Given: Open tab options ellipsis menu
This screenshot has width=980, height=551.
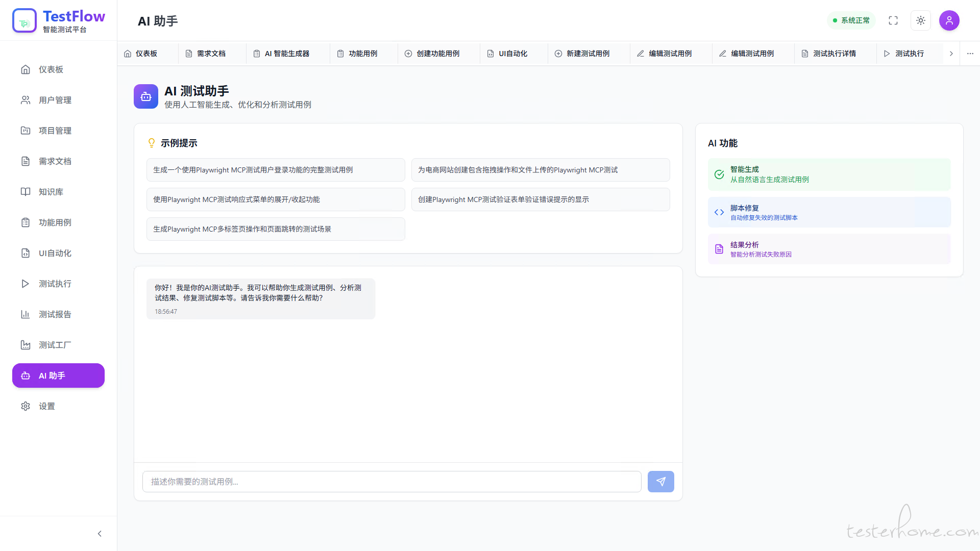Looking at the screenshot, I should coord(970,54).
